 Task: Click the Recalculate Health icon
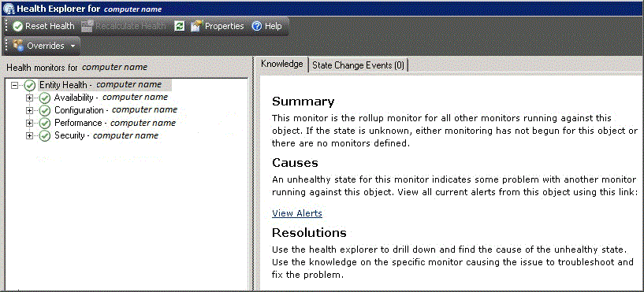coord(87,26)
